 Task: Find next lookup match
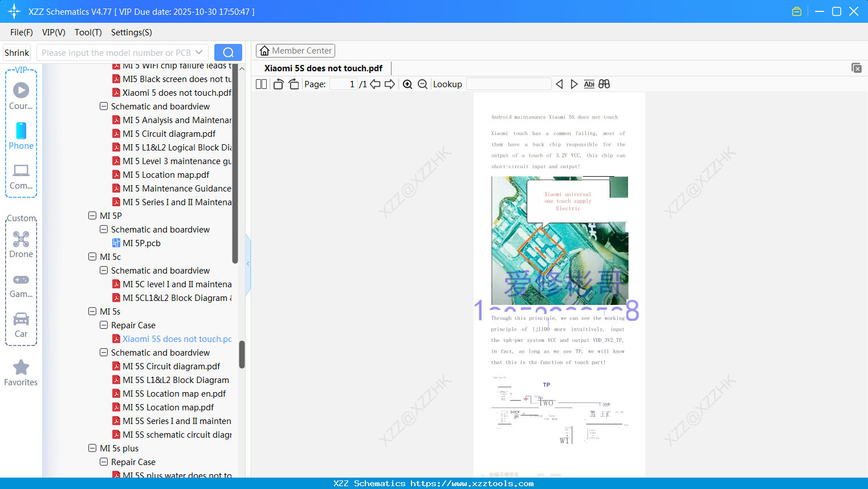pyautogui.click(x=574, y=84)
